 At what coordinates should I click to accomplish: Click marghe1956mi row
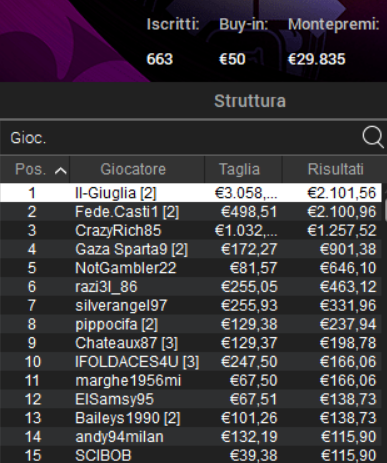click(x=191, y=380)
